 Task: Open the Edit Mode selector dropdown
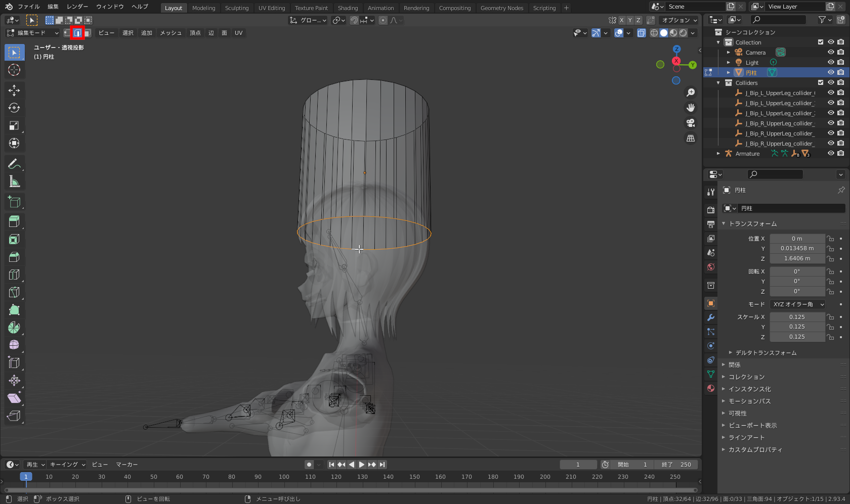[32, 33]
